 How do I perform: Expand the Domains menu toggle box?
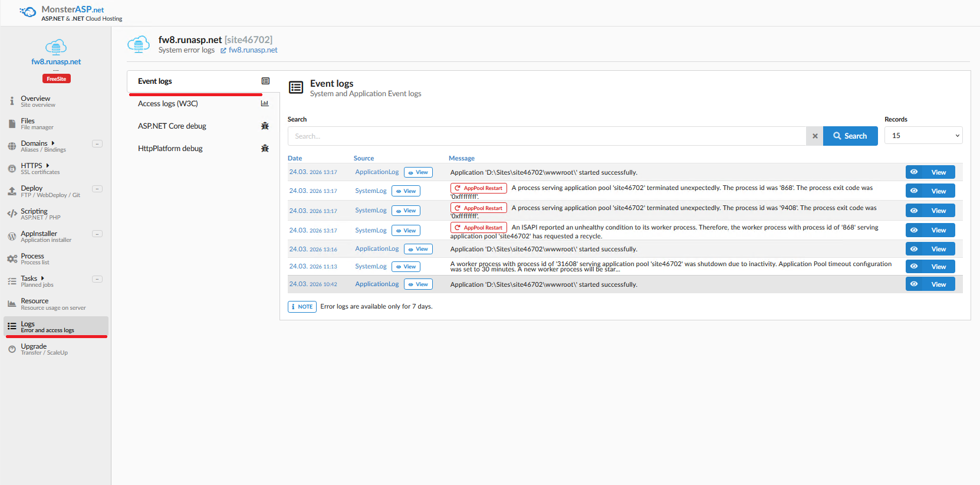(x=97, y=144)
